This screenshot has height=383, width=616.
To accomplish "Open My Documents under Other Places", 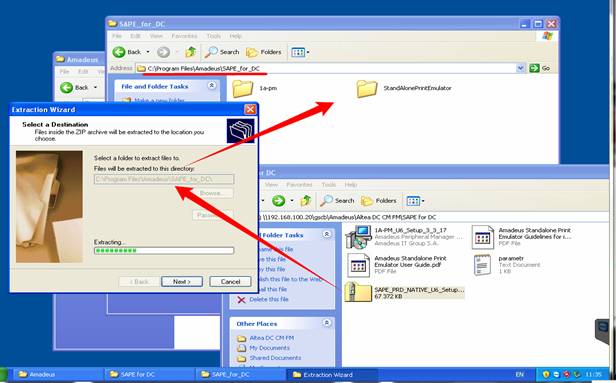I will coord(269,348).
